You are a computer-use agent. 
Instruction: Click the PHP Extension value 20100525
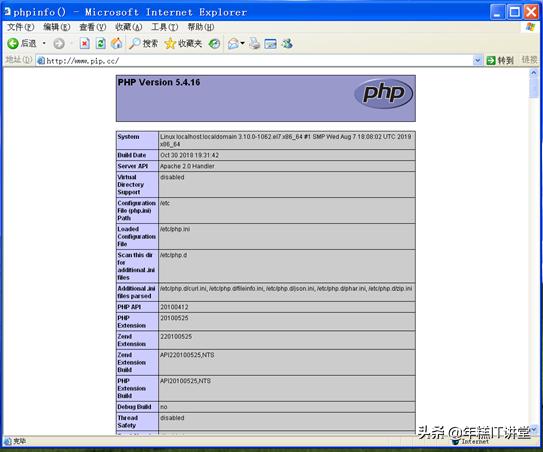point(174,318)
